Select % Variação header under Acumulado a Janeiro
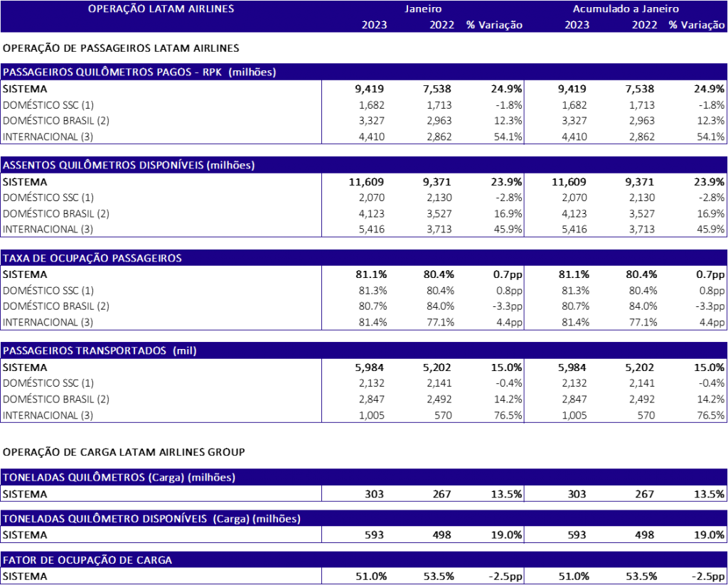Image resolution: width=728 pixels, height=585 pixels. pyautogui.click(x=696, y=25)
